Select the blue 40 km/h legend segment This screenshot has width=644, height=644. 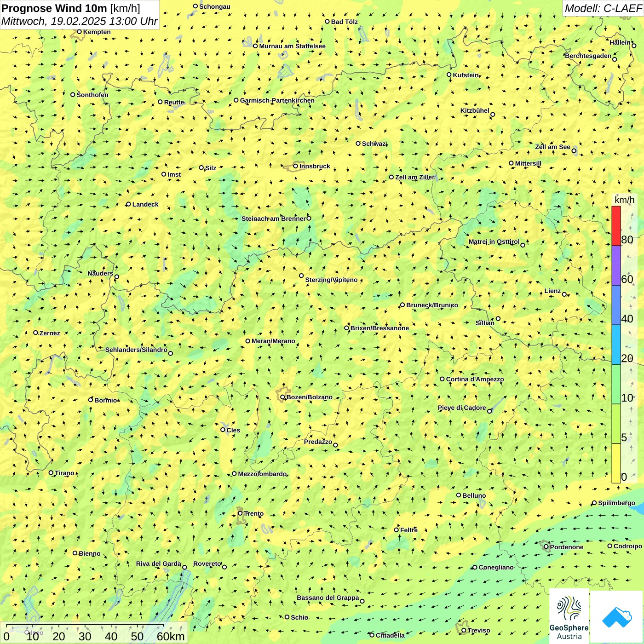[616, 305]
